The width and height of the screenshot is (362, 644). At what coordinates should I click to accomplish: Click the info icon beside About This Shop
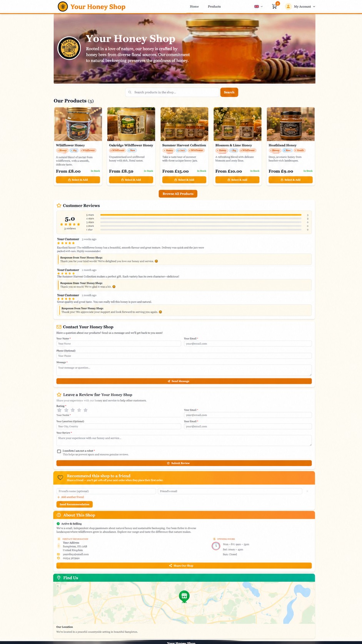click(x=59, y=515)
